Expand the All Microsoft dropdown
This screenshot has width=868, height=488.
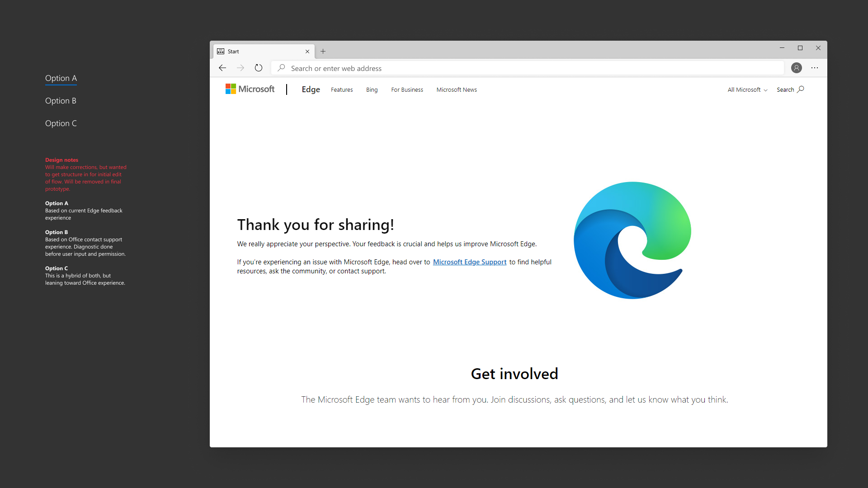(747, 90)
